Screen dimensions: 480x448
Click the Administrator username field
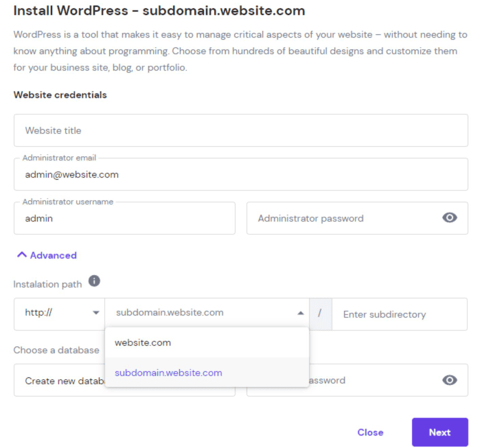(x=124, y=219)
